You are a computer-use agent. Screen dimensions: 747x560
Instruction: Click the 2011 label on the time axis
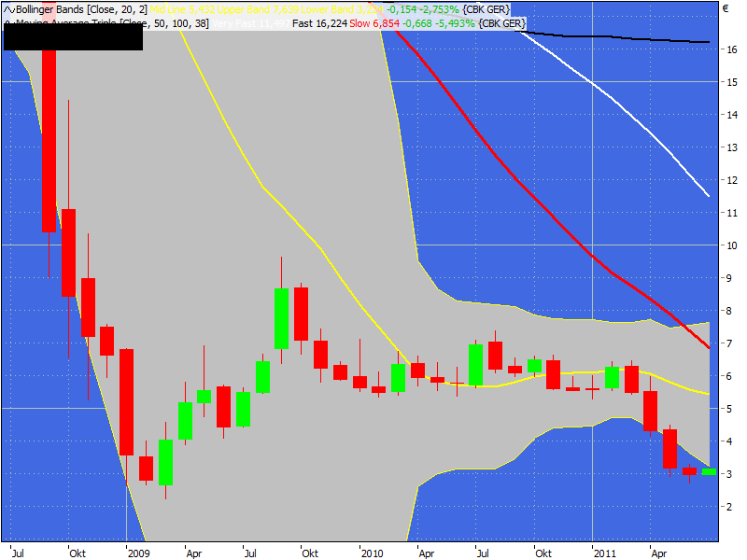click(x=605, y=553)
